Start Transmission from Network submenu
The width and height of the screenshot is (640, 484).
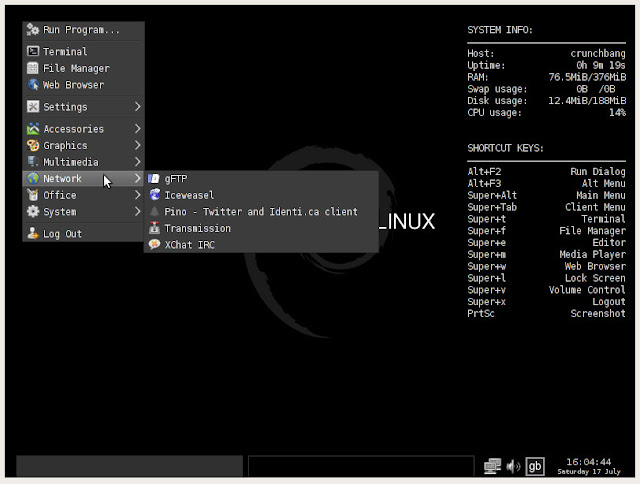pos(261,228)
